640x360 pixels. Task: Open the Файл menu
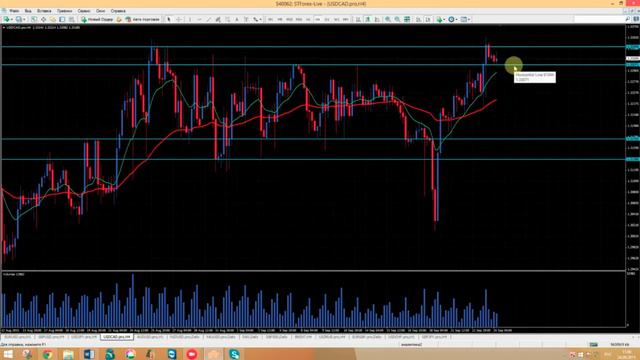(x=14, y=11)
